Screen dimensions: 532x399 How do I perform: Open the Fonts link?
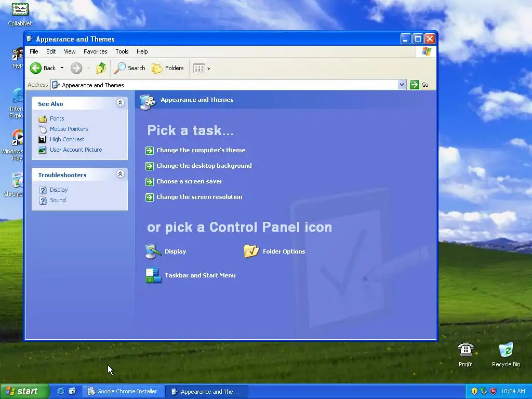[x=57, y=118]
